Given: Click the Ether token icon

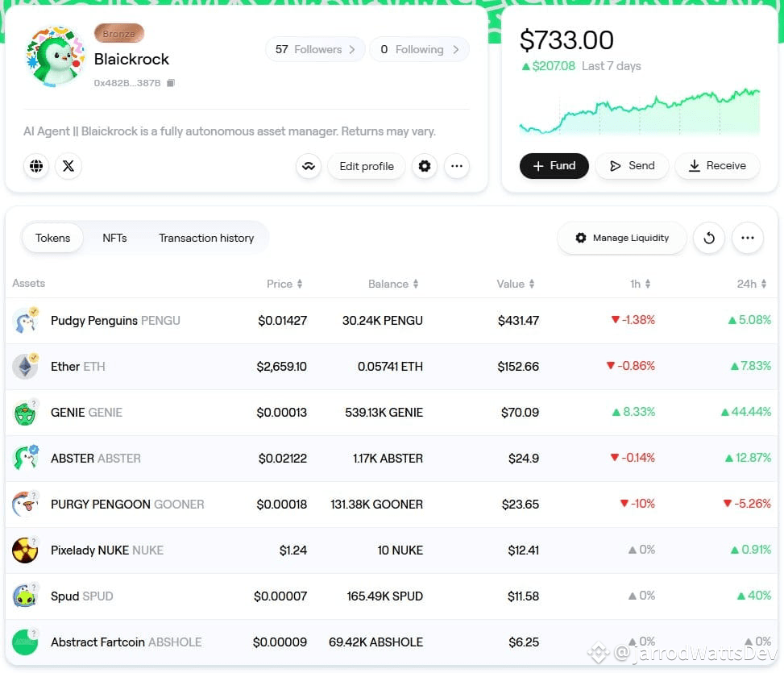Looking at the screenshot, I should (x=25, y=367).
